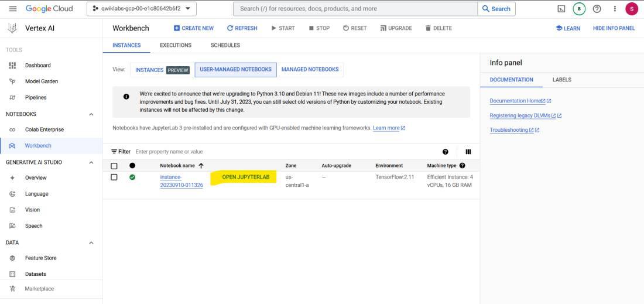The height and width of the screenshot is (304, 644).
Task: Select USER-MANAGED NOTEBOOKS view
Action: tap(236, 70)
